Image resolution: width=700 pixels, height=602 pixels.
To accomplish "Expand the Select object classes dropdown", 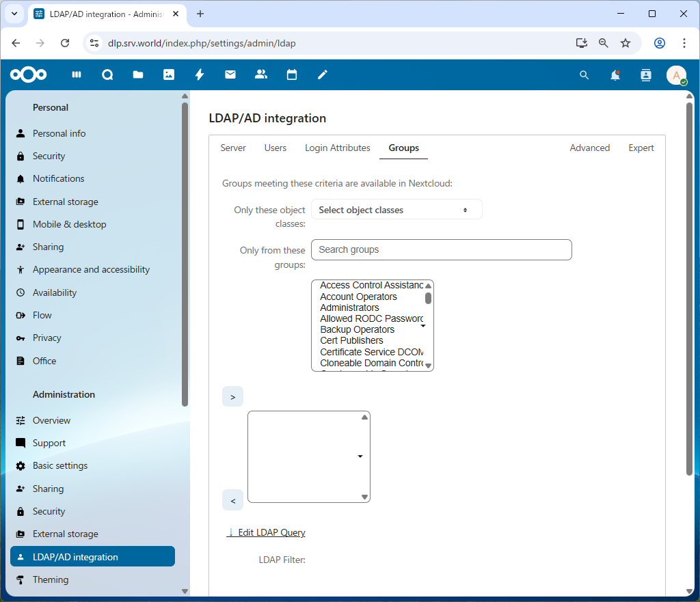I will [396, 210].
